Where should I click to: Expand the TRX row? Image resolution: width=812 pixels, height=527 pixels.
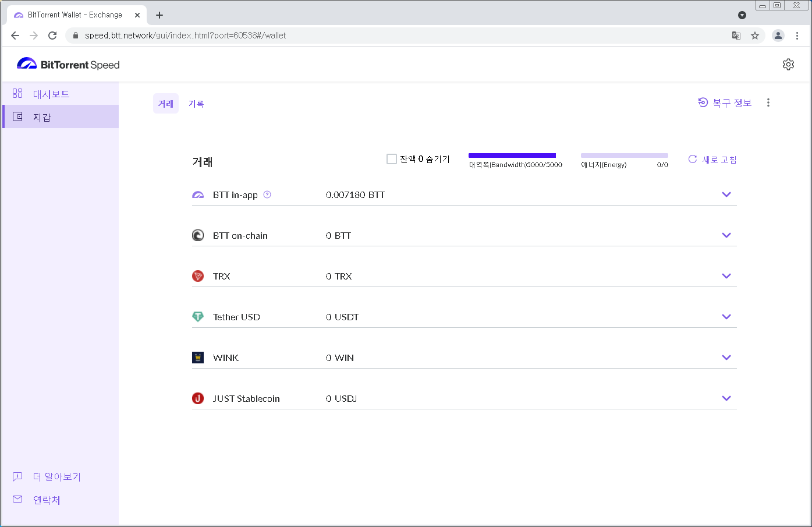point(726,276)
